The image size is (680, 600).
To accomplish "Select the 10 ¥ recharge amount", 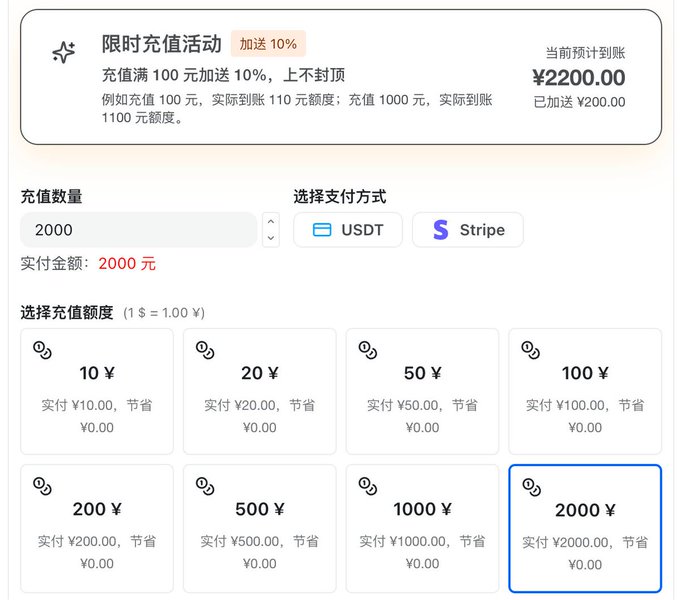I will coord(97,391).
